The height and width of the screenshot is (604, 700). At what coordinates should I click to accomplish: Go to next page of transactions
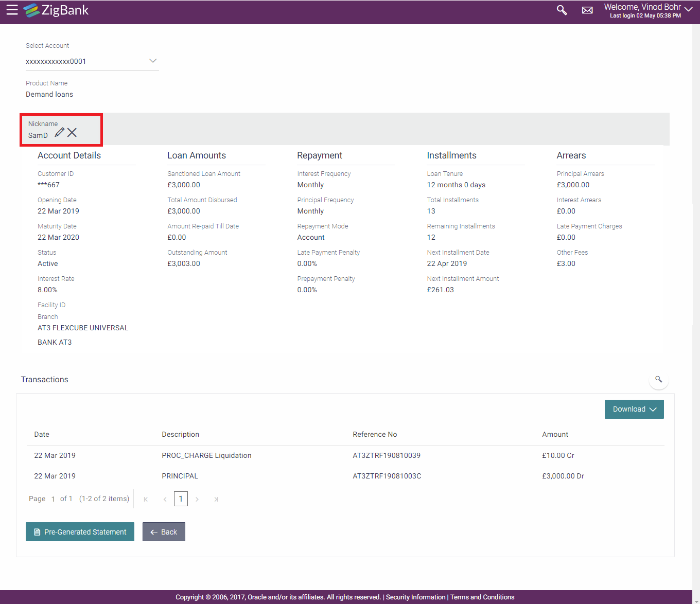point(197,499)
